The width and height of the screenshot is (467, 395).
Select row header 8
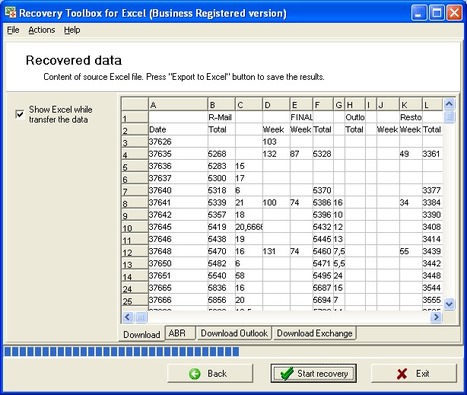135,203
